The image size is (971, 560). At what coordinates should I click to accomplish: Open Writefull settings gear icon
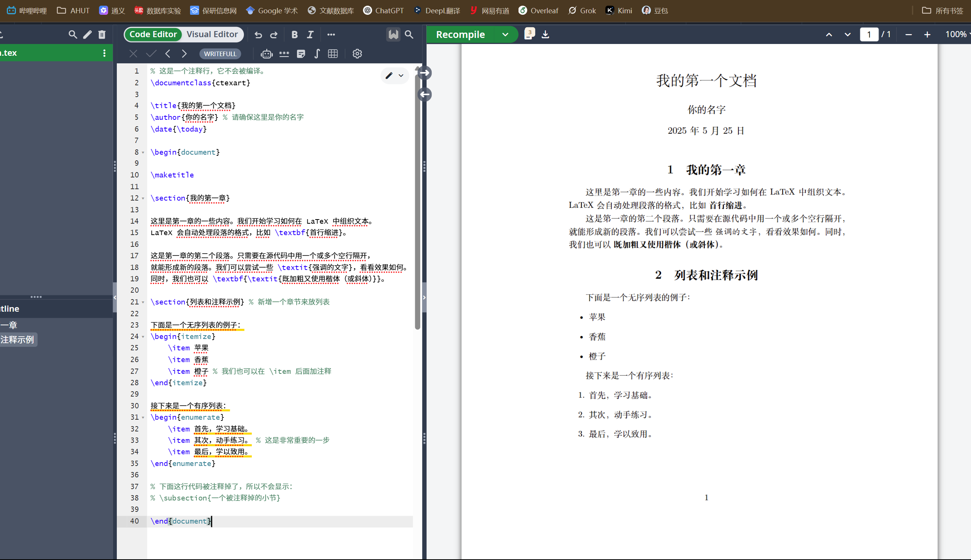tap(357, 54)
